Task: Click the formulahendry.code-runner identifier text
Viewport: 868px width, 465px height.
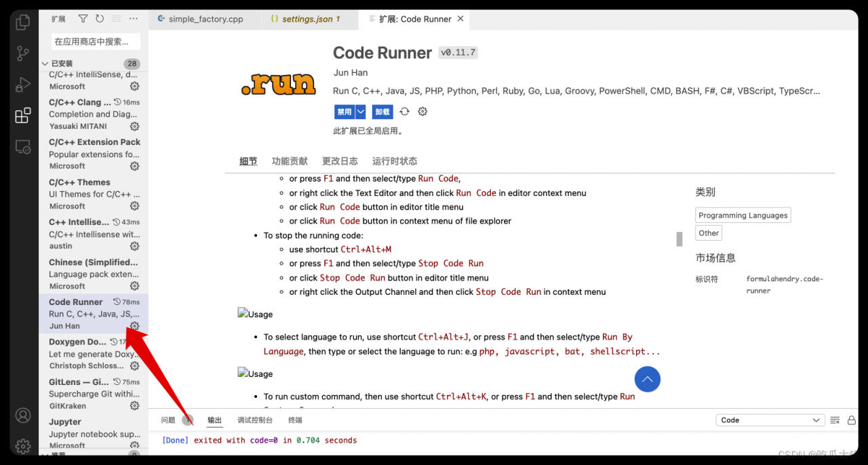Action: (785, 285)
